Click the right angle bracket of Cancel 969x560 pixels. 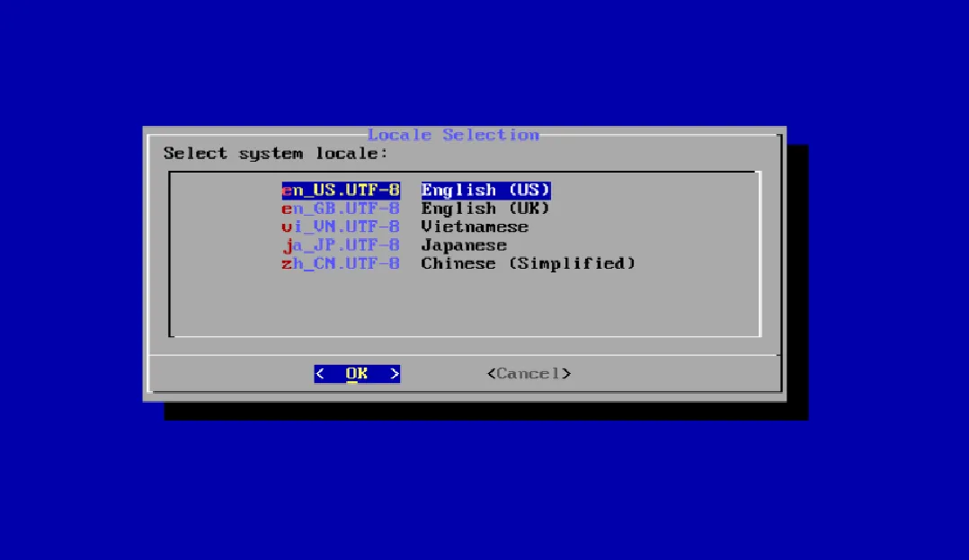(566, 374)
